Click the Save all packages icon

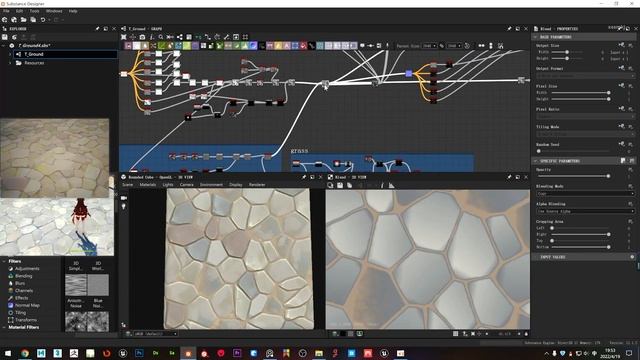[x=33, y=20]
